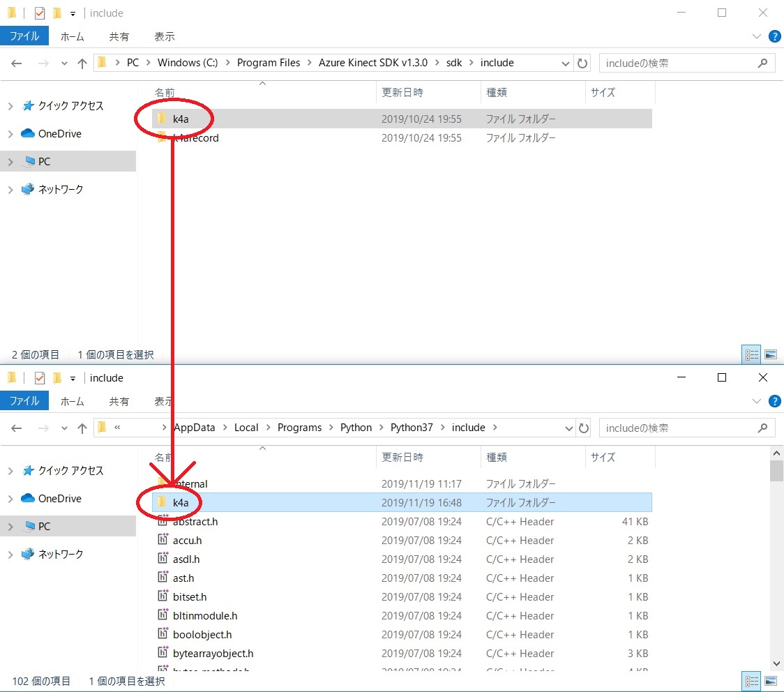This screenshot has width=784, height=692.
Task: Open ファイル tab in upper window
Action: click(24, 36)
